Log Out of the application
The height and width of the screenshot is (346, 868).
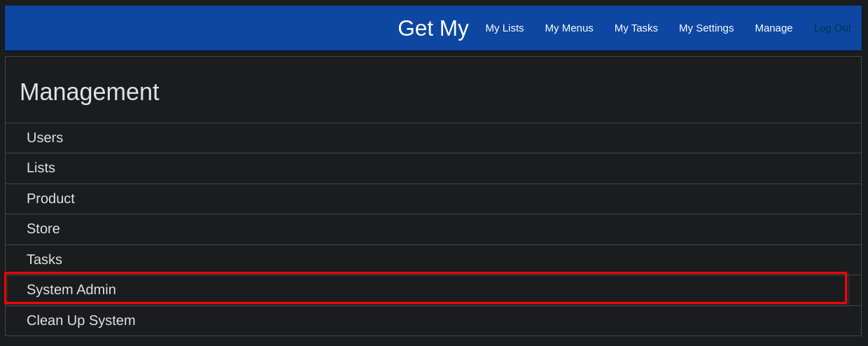832,28
